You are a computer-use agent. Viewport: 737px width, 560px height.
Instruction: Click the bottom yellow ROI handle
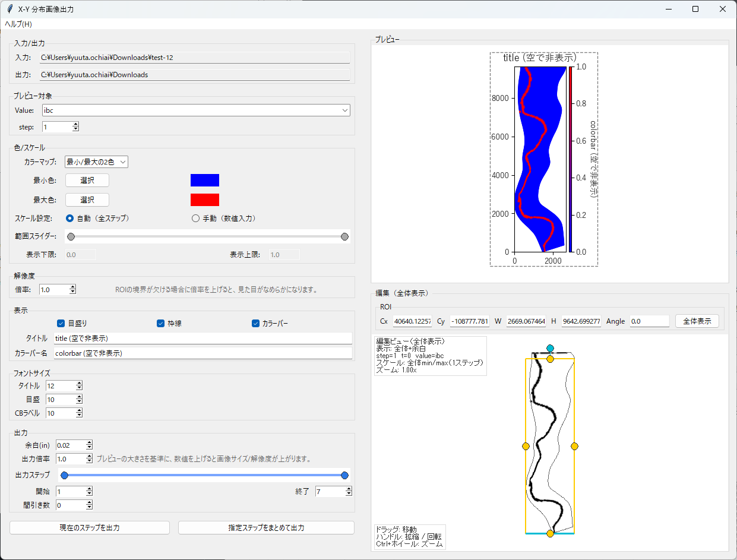tap(550, 534)
